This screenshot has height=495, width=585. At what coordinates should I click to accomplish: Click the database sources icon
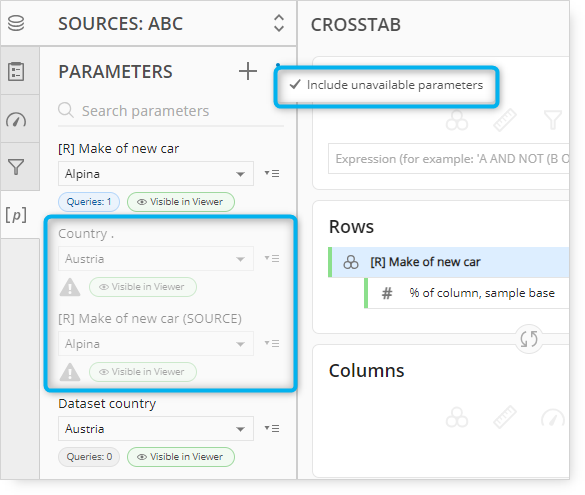pyautogui.click(x=16, y=23)
